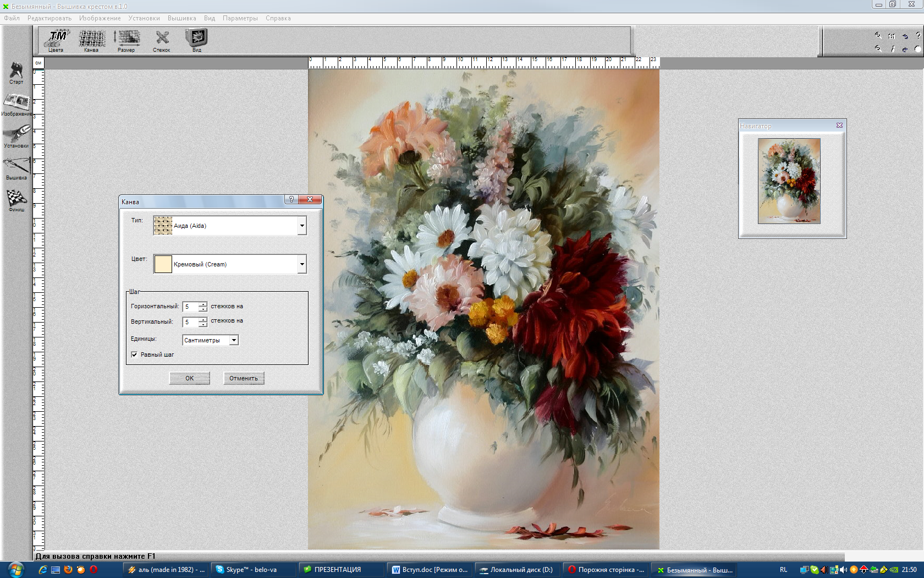Click the Отменить cancel button
Viewport: 924px width, 578px height.
[x=244, y=378]
